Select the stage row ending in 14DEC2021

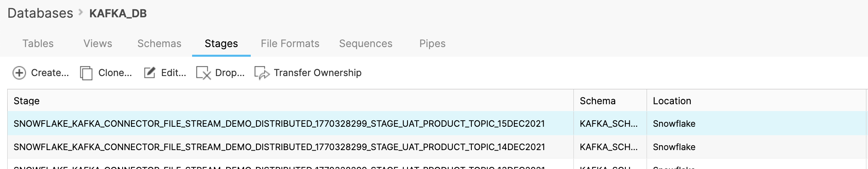279,147
